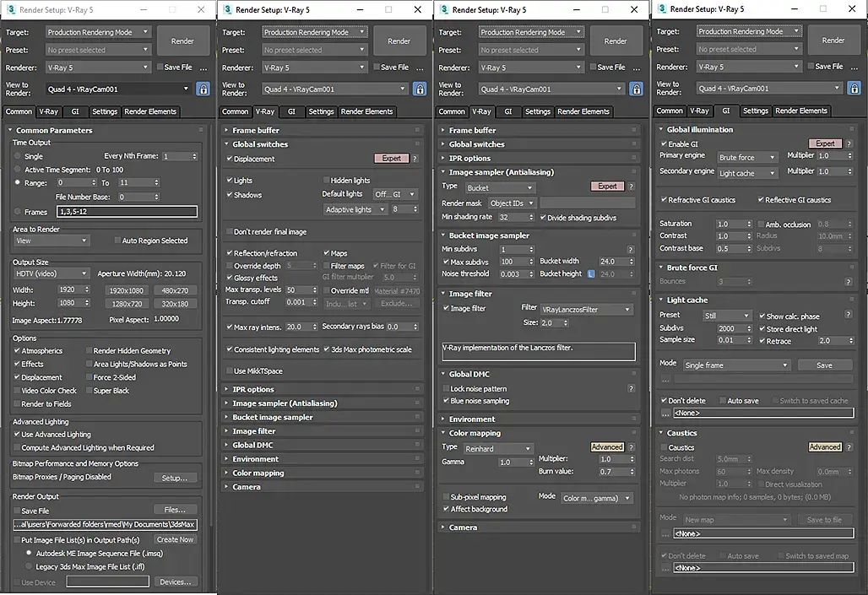Toggle the Atmospherics checkbox

click(x=17, y=351)
